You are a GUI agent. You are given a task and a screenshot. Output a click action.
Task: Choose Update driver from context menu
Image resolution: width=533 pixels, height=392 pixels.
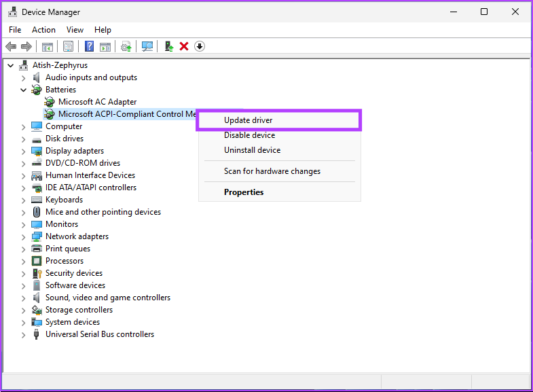(248, 120)
